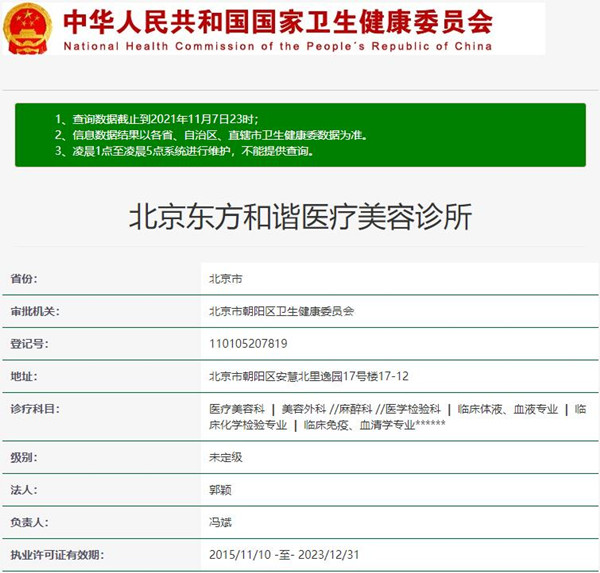Viewport: 600px width, 573px height.
Task: Click the text 美容外科 //麻醉科 //医学检验科
Action: [361, 409]
